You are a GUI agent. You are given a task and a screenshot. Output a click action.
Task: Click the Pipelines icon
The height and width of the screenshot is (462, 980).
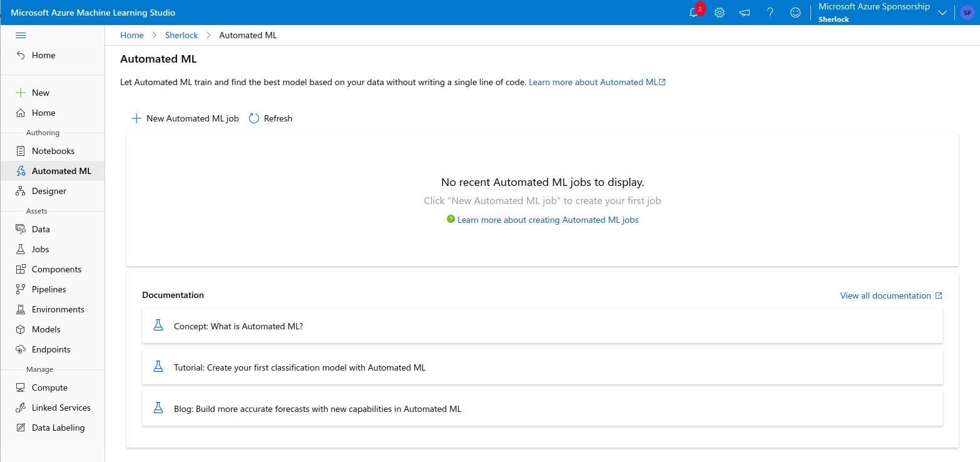pyautogui.click(x=21, y=289)
